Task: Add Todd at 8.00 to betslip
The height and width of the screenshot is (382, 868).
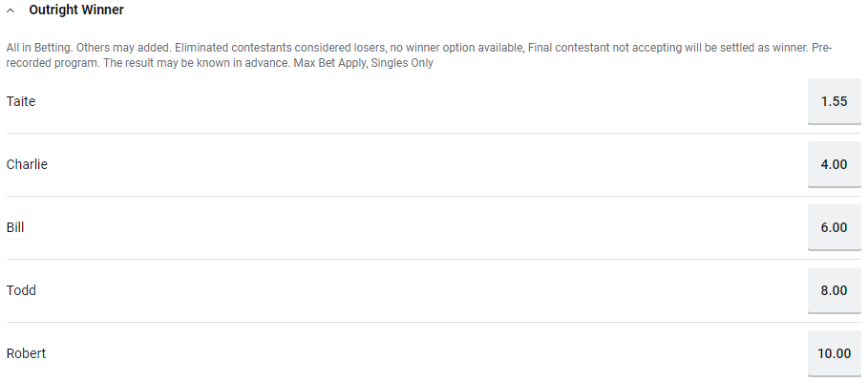Action: click(835, 290)
